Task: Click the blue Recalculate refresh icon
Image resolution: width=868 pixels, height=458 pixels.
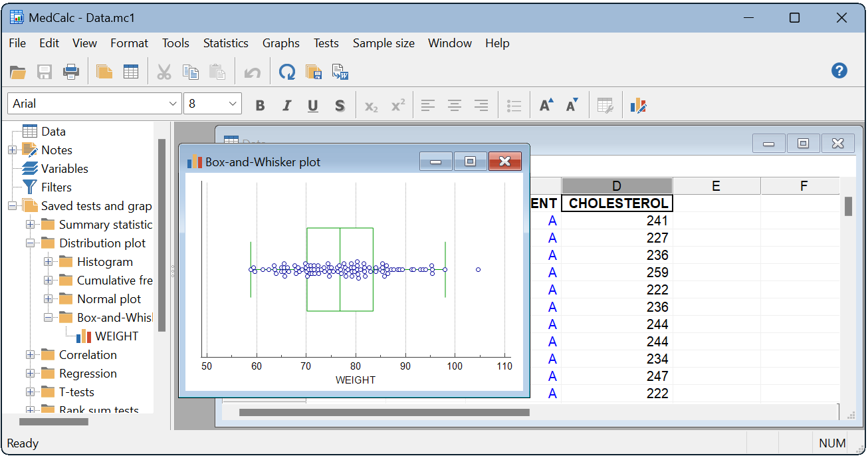Action: click(x=287, y=72)
